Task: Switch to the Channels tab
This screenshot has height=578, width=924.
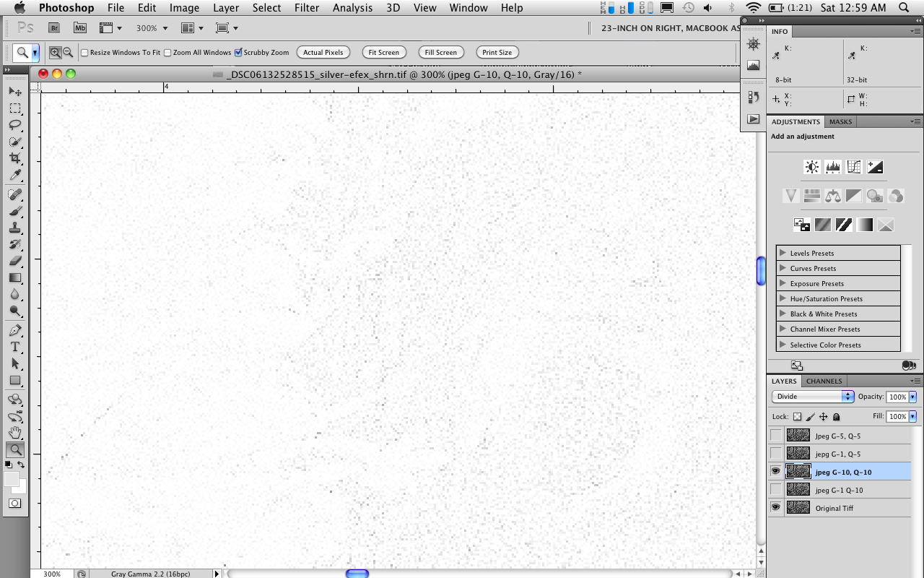Action: tap(824, 381)
